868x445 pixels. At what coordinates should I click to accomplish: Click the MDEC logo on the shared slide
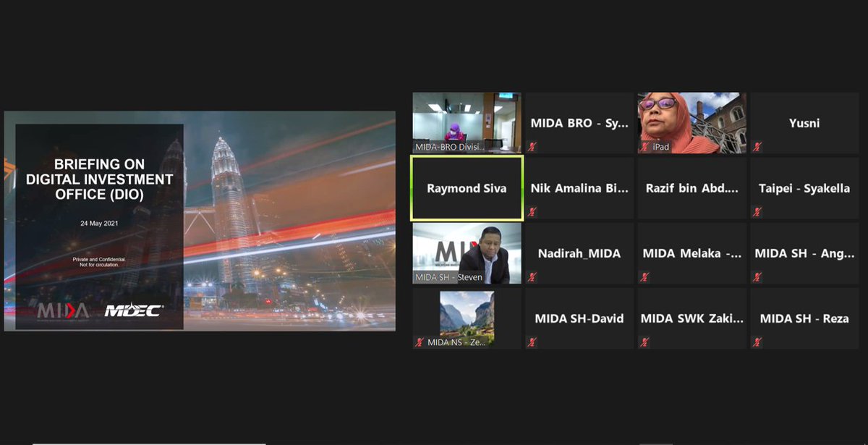[x=135, y=311]
